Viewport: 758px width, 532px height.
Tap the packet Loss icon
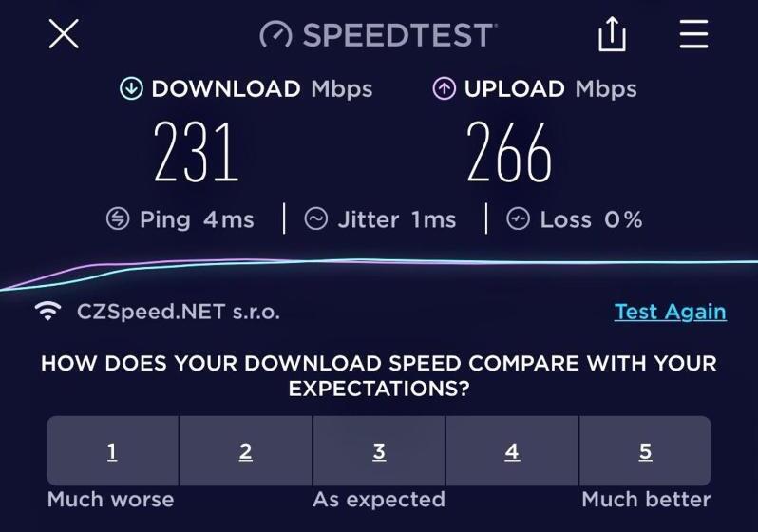[x=519, y=218]
